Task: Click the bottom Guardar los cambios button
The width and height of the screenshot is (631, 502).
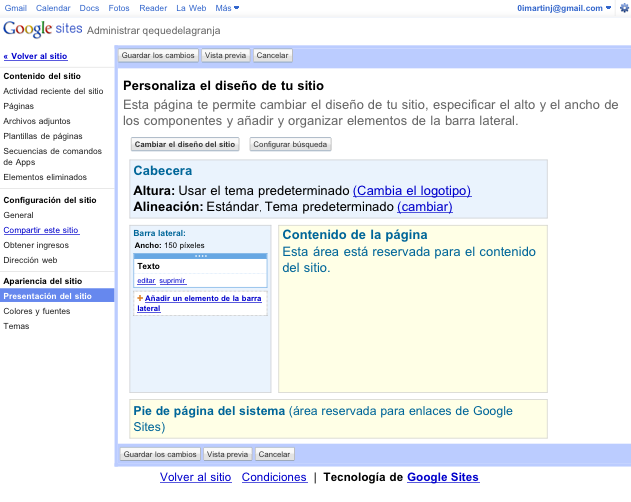Action: [x=160, y=454]
